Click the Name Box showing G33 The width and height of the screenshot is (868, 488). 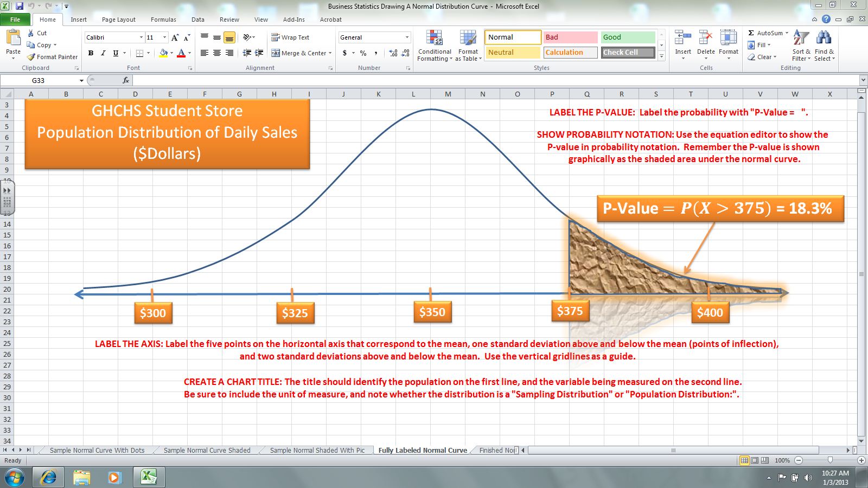43,80
